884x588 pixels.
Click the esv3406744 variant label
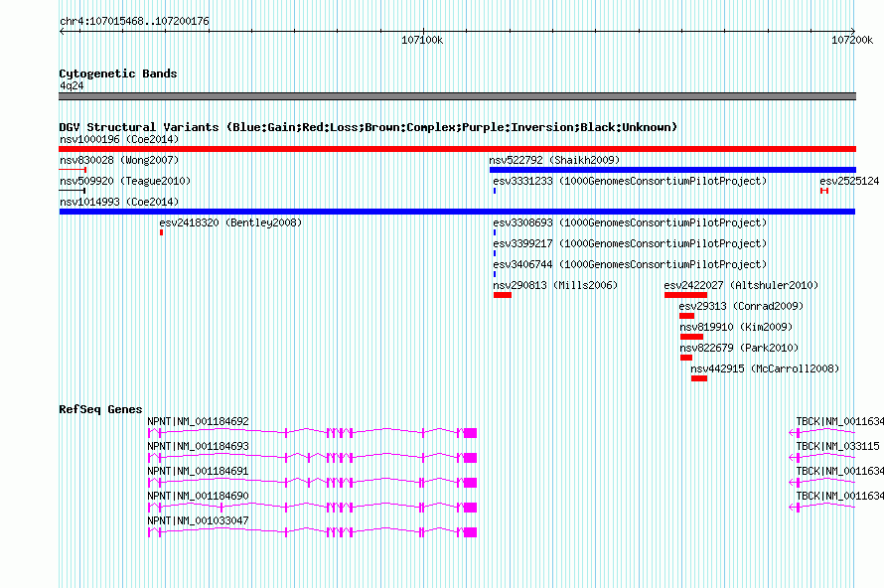[x=630, y=264]
